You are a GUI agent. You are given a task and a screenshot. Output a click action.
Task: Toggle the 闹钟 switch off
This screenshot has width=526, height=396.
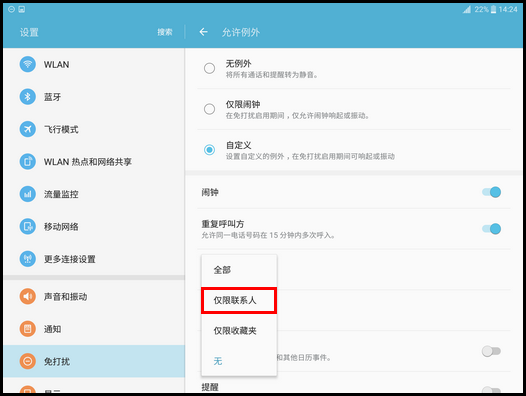[491, 192]
